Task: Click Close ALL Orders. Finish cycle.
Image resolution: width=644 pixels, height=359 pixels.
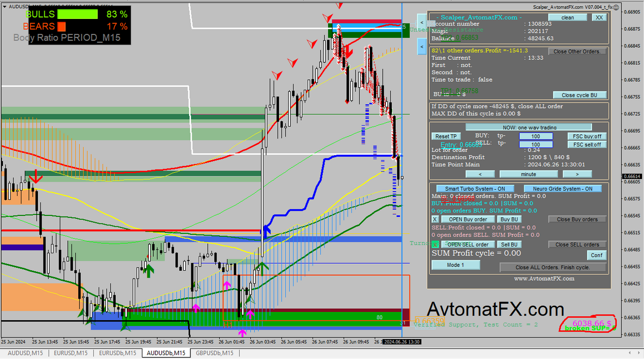Action: click(x=553, y=267)
